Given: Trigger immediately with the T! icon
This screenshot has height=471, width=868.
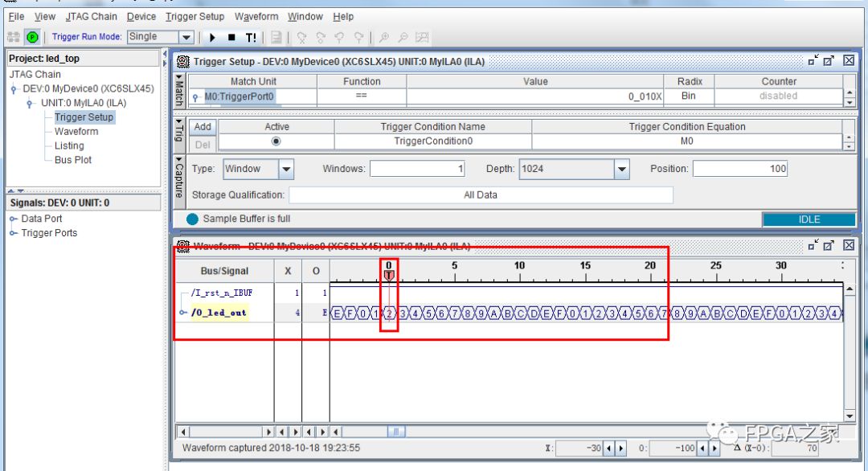Looking at the screenshot, I should [x=251, y=38].
